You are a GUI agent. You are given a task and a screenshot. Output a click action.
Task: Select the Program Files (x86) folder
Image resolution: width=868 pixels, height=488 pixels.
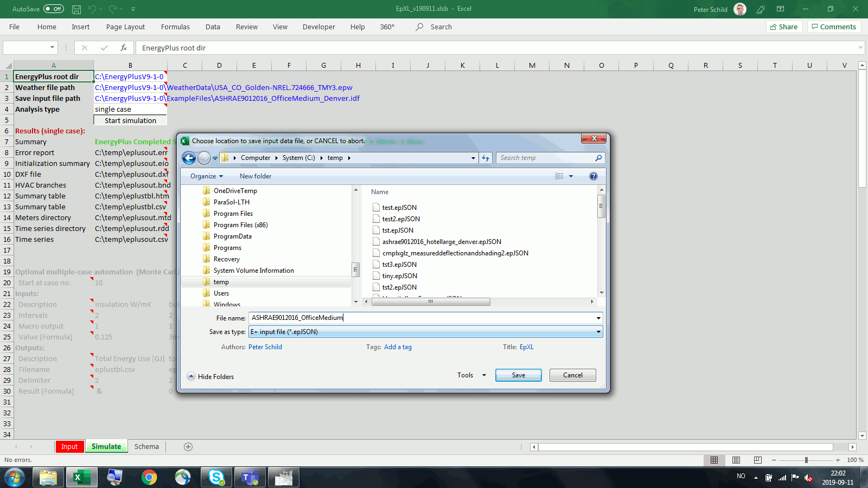[x=240, y=225]
